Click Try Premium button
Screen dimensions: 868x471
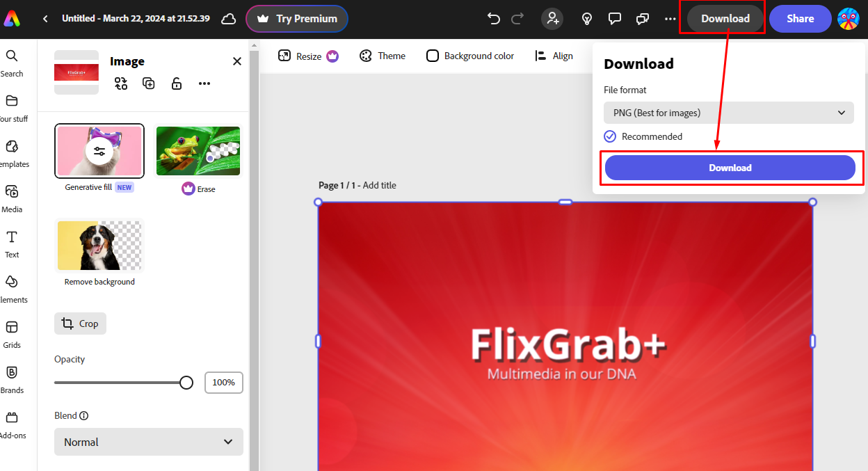[x=297, y=19]
